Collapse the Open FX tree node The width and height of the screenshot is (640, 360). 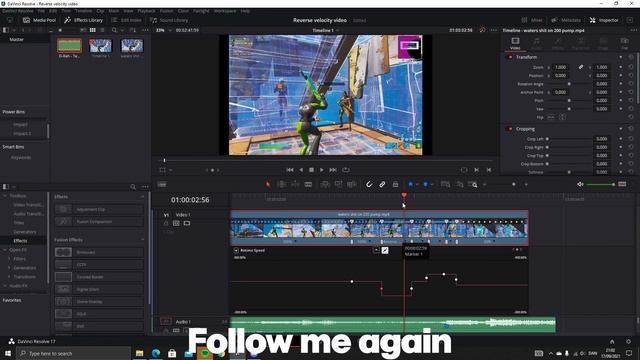pyautogui.click(x=5, y=250)
